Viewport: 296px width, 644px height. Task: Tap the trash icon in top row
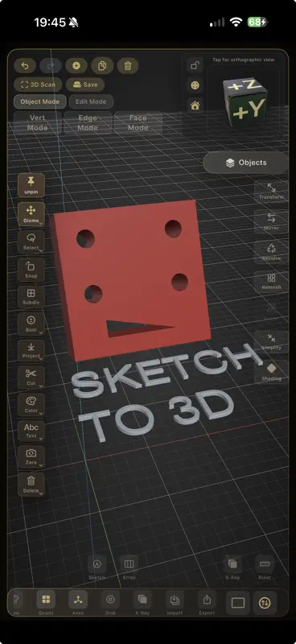128,66
